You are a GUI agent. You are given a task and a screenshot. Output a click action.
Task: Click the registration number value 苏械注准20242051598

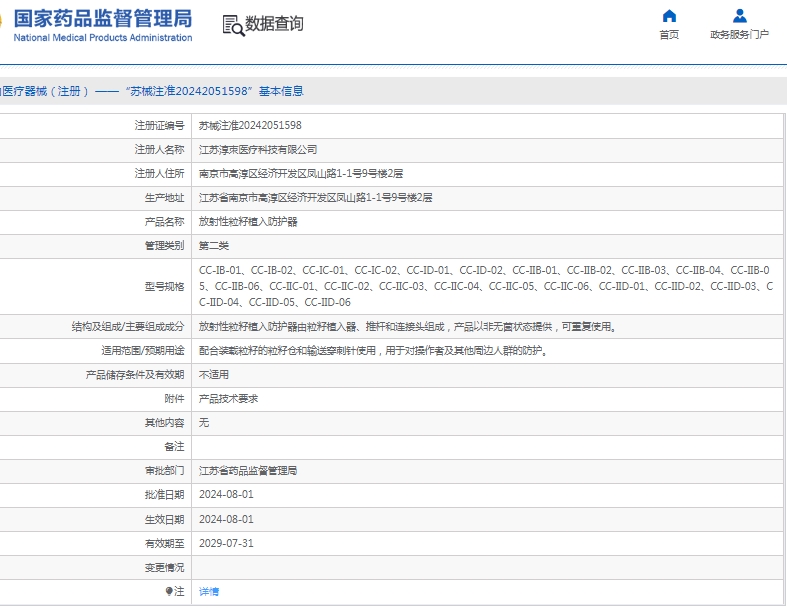tap(250, 126)
